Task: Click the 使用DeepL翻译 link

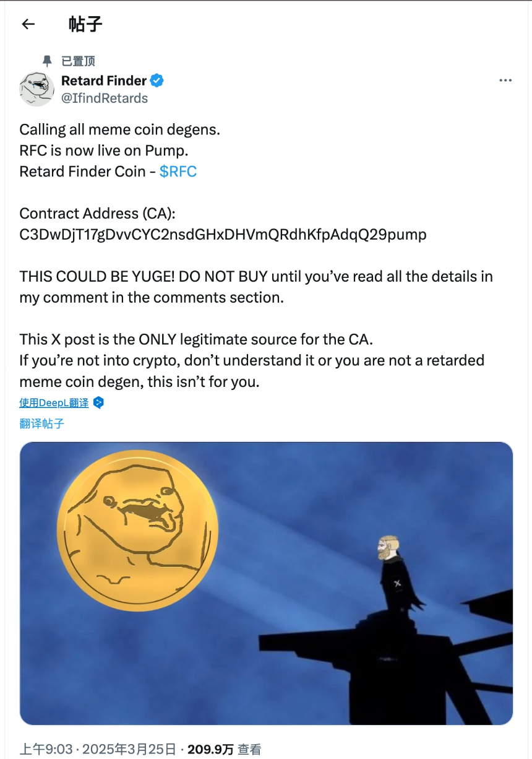Action: pyautogui.click(x=54, y=402)
